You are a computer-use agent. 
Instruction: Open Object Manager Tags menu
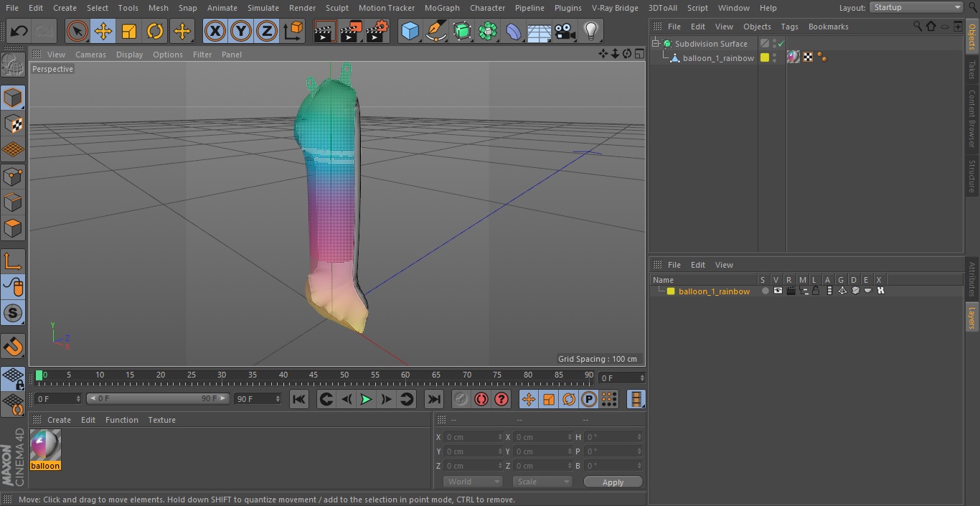coord(789,27)
